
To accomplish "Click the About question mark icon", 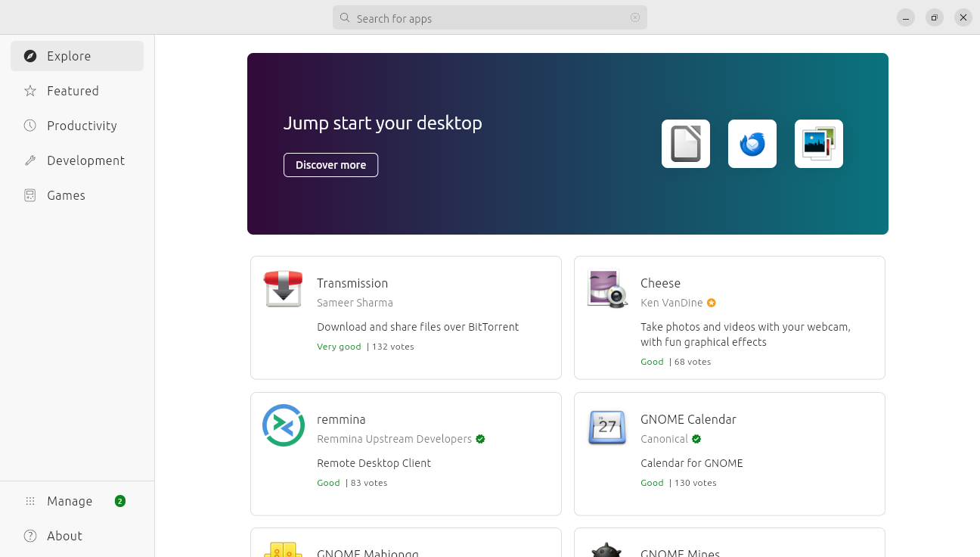I will 30,536.
